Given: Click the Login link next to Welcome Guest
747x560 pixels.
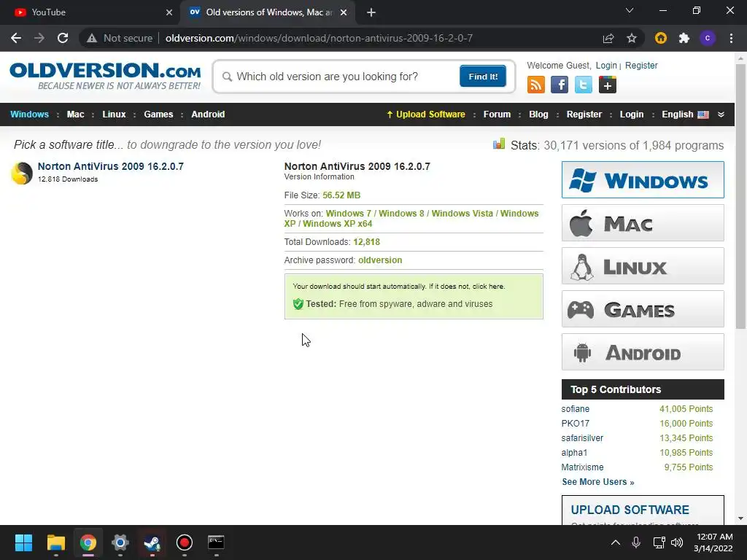Looking at the screenshot, I should coord(606,65).
